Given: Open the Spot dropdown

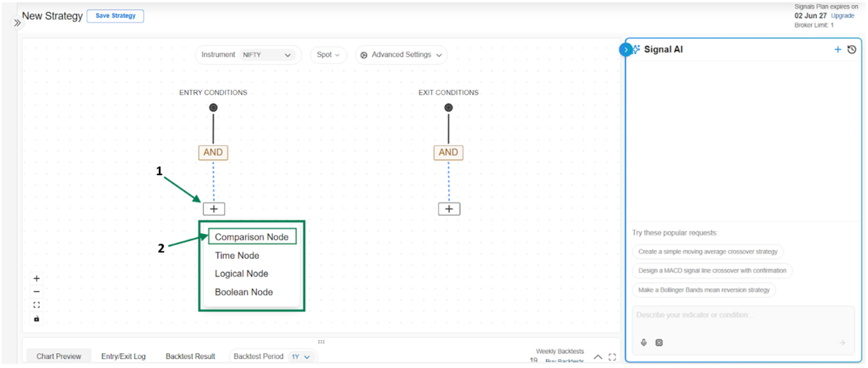Looking at the screenshot, I should [328, 55].
